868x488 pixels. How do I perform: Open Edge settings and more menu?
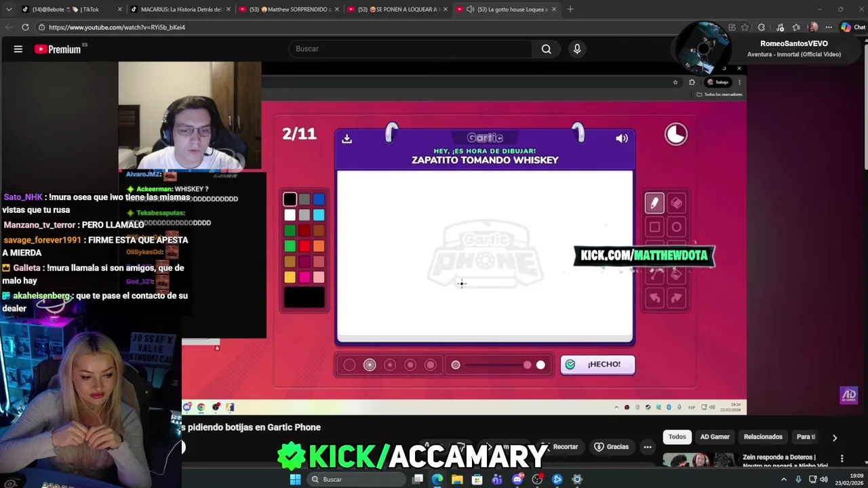click(829, 27)
